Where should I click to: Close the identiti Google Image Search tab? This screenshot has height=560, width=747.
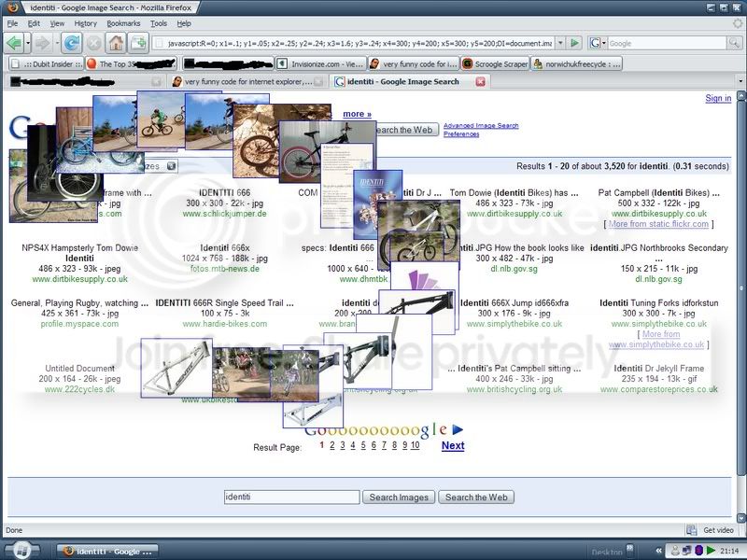[480, 81]
